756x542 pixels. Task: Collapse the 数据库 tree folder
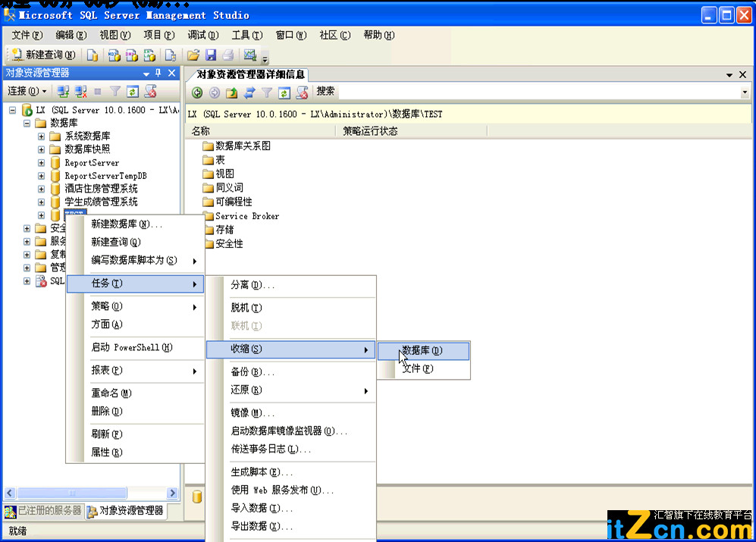(27, 124)
